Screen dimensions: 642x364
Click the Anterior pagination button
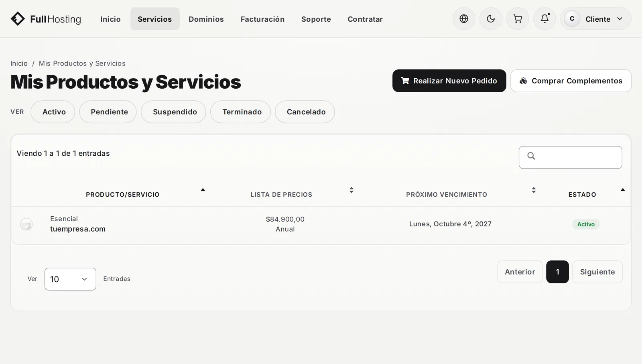pyautogui.click(x=520, y=272)
